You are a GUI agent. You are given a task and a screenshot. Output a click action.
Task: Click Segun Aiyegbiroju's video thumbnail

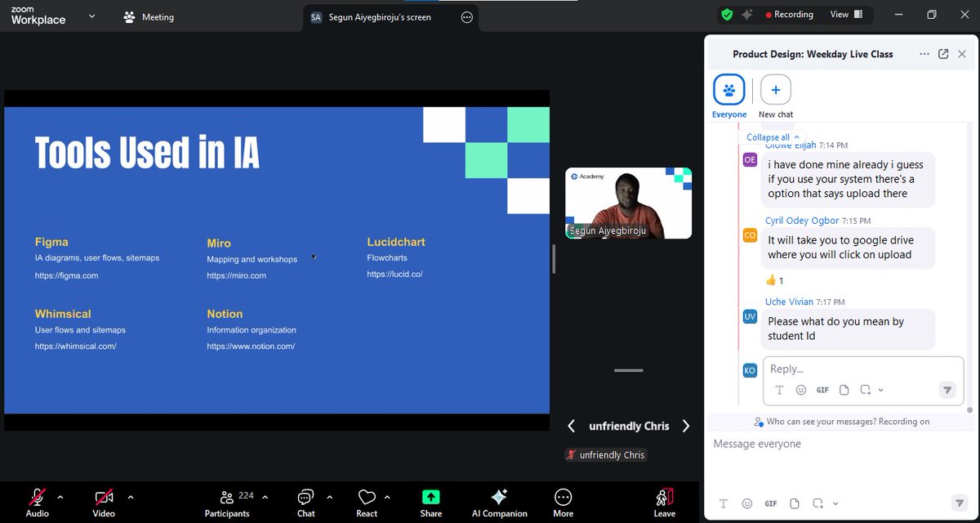(x=628, y=203)
